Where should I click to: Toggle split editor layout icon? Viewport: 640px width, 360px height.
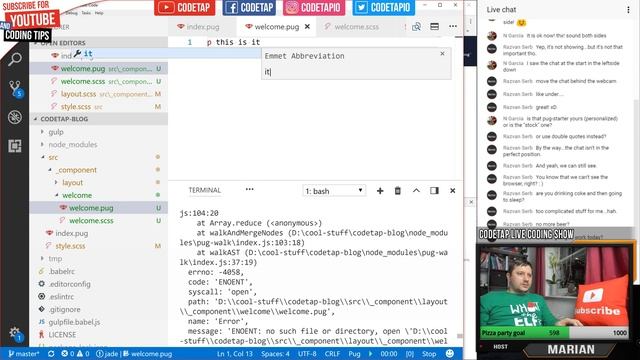click(435, 27)
